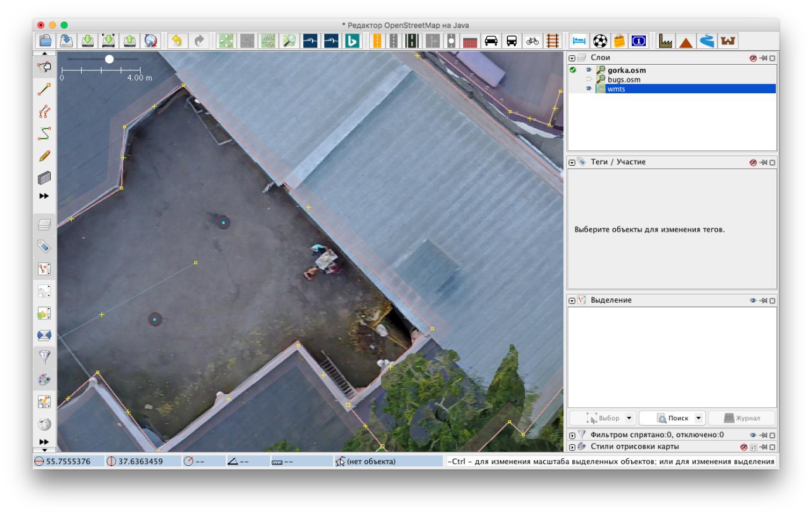This screenshot has width=812, height=516.
Task: Select the blue river preset icon
Action: 707,41
